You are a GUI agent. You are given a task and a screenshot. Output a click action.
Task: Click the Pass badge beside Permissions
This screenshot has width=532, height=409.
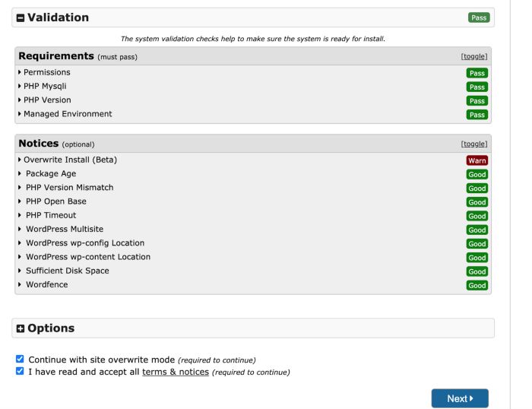[x=477, y=73]
